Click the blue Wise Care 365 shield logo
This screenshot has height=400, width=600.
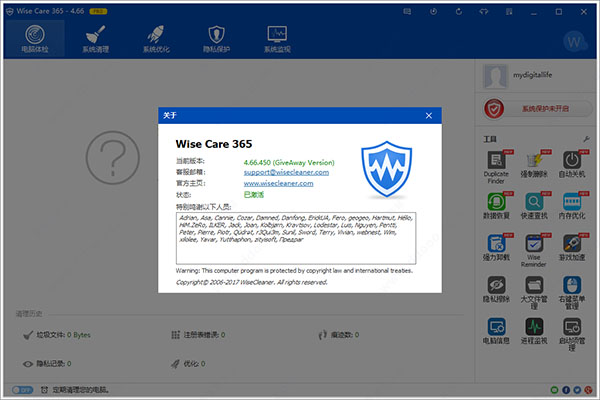pyautogui.click(x=386, y=169)
